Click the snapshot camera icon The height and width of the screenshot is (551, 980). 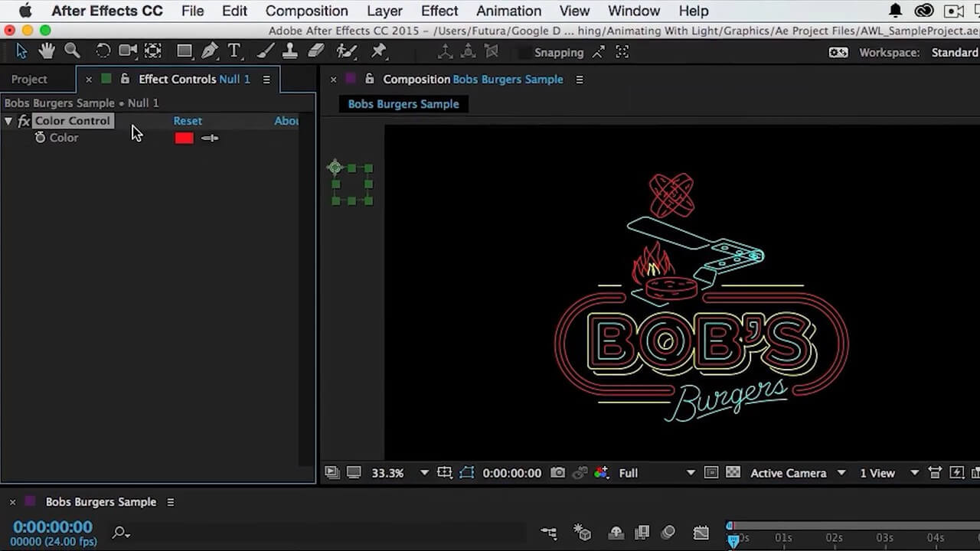pos(558,473)
